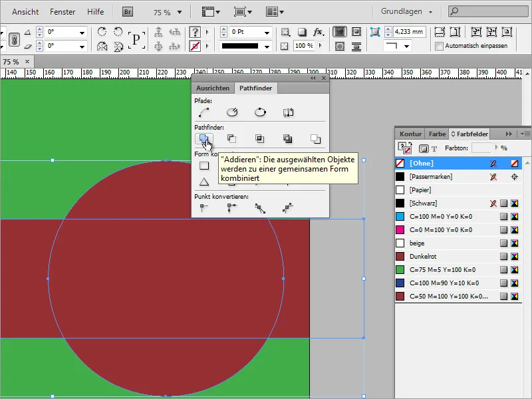The width and height of the screenshot is (532, 399).
Task: Collapse the Pathfinder panel with double arrows
Action: point(313,78)
